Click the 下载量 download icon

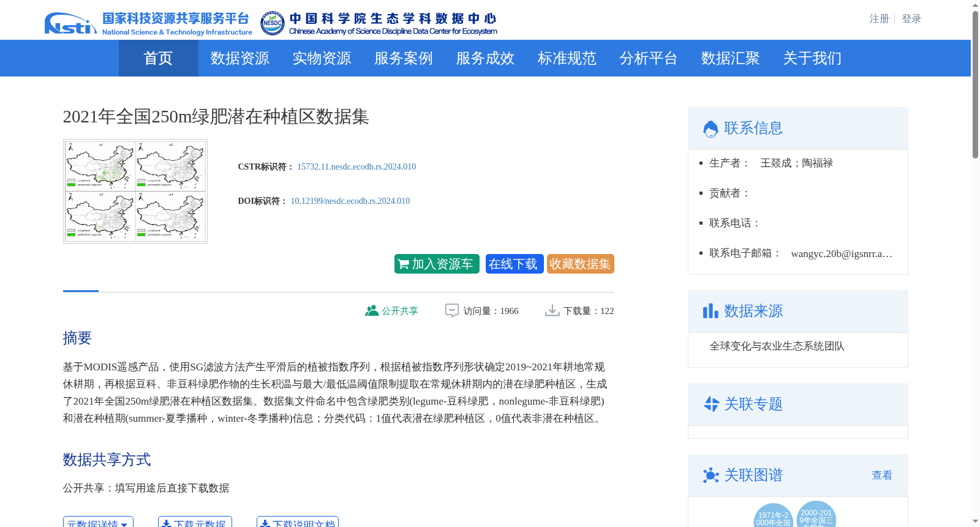pyautogui.click(x=552, y=311)
